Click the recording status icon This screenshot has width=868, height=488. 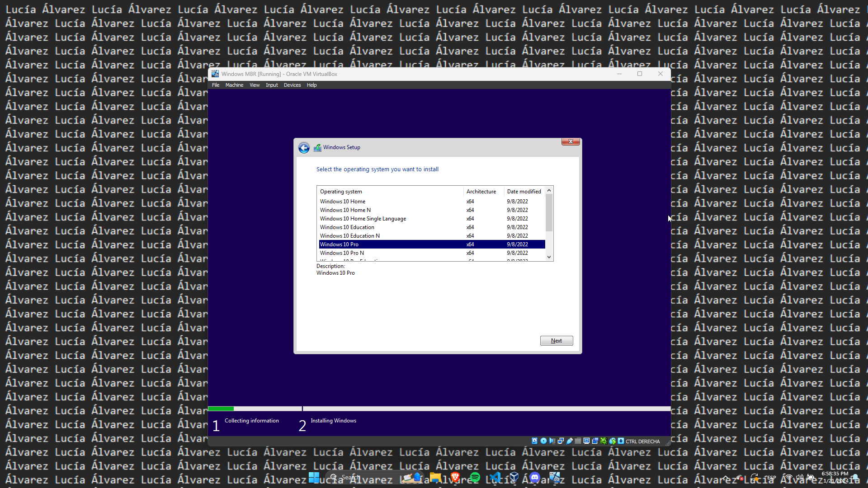pyautogui.click(x=595, y=441)
